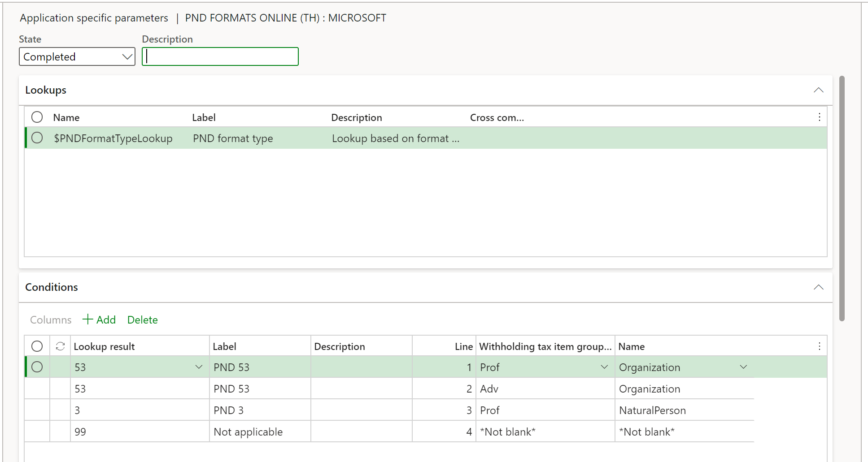Click Delete in Conditions toolbar
This screenshot has width=868, height=462.
click(142, 320)
